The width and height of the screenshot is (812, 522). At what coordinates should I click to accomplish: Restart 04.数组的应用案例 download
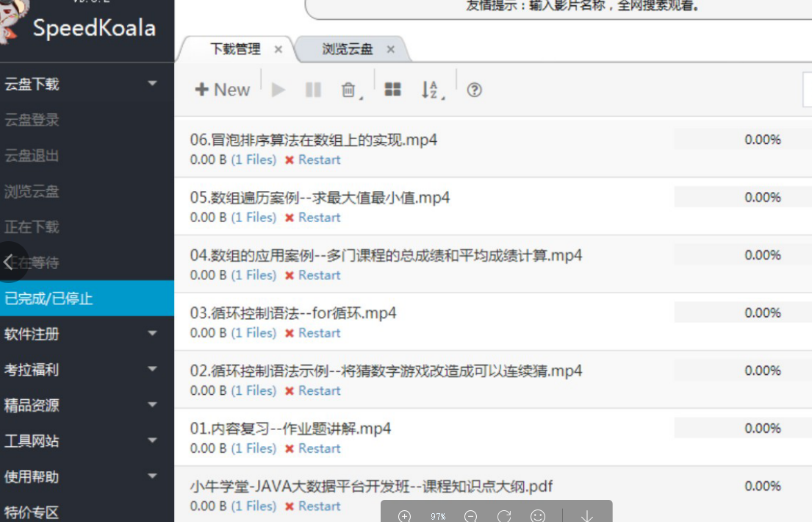tap(319, 275)
